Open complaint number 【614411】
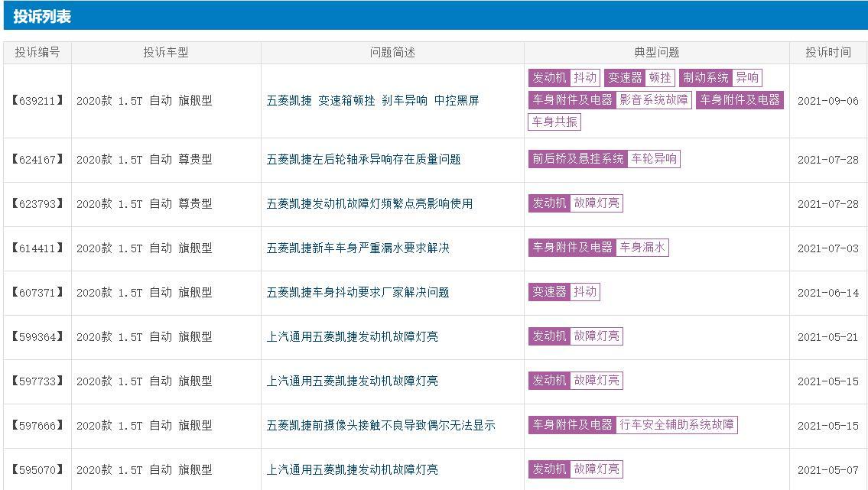Screen dimensions: 868x490 37,248
